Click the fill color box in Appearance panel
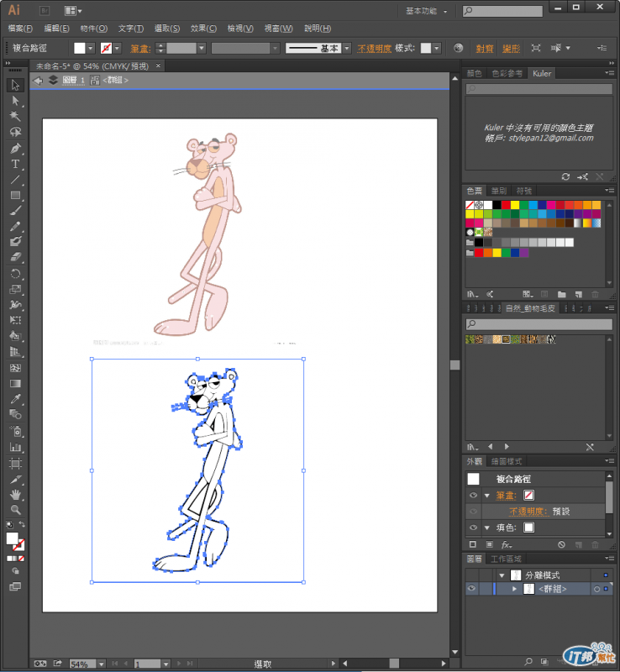The height and width of the screenshot is (672, 620). click(x=528, y=528)
